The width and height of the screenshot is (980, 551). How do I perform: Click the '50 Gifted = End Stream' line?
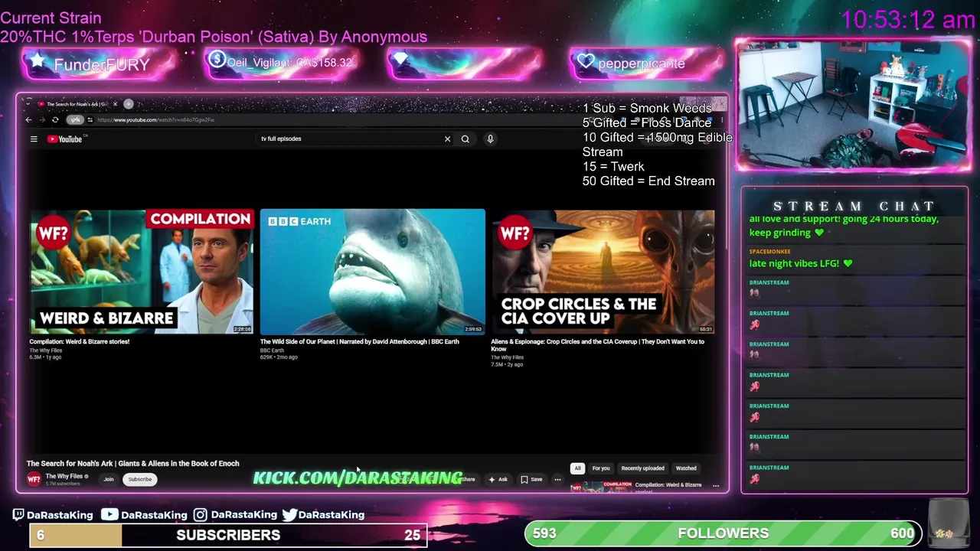(x=648, y=181)
